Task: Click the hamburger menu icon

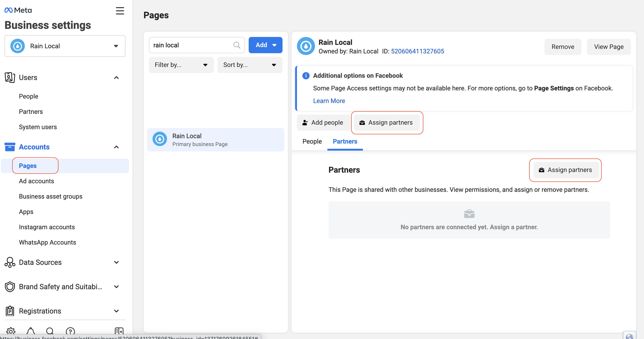Action: (120, 11)
